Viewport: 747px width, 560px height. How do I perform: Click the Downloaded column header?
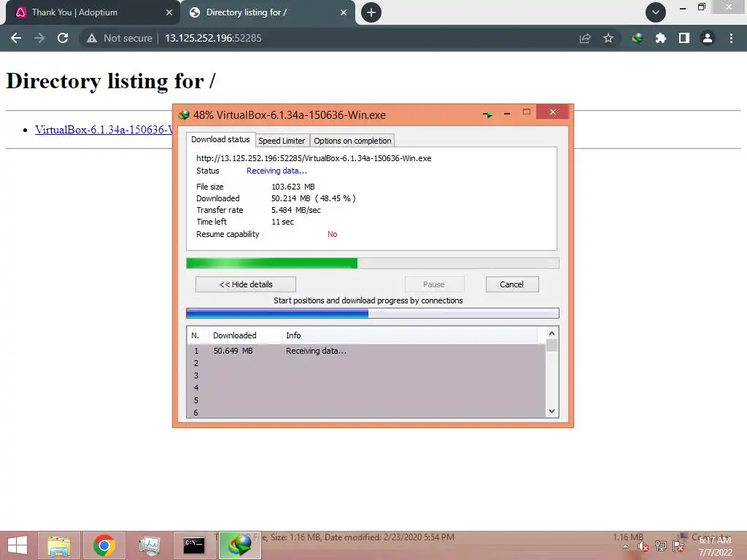tap(245, 335)
